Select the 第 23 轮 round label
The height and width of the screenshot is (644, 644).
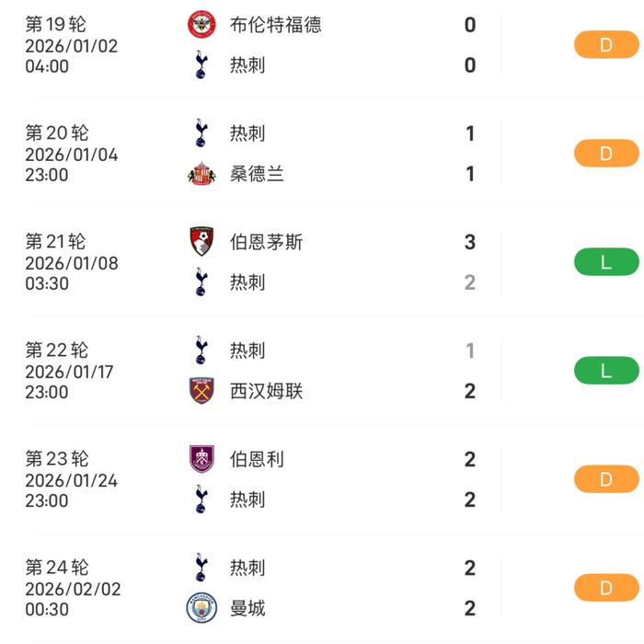(x=56, y=459)
